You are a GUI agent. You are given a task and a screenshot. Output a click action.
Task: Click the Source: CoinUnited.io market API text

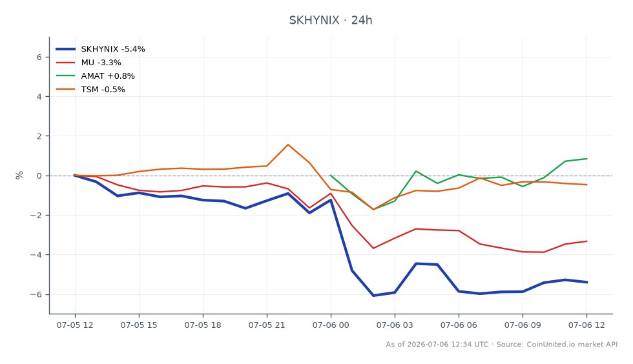[557, 344]
